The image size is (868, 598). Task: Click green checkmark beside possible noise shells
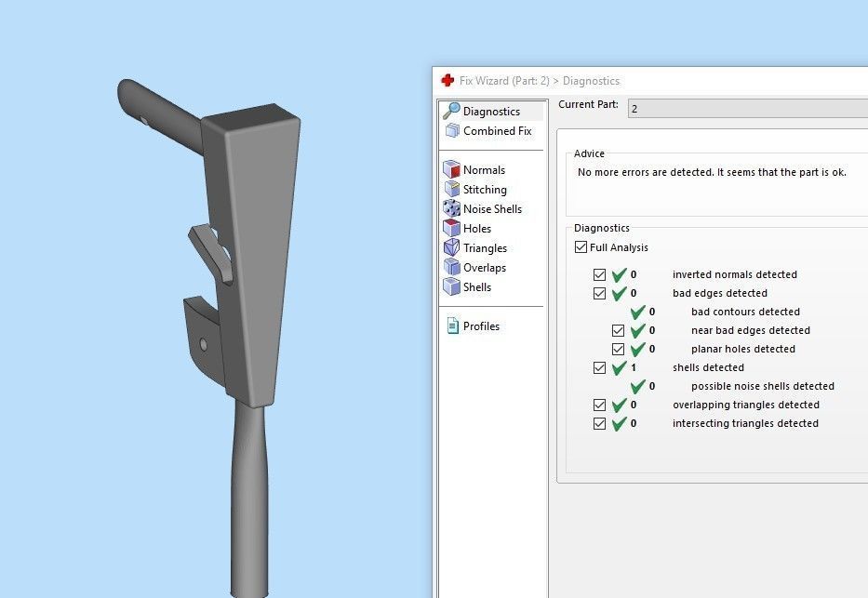tap(637, 386)
